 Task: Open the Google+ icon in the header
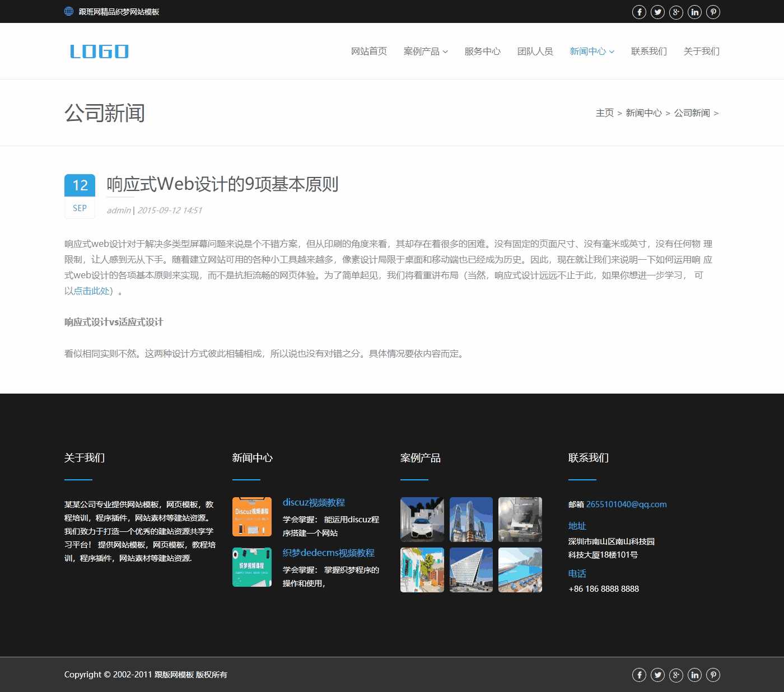tap(676, 11)
